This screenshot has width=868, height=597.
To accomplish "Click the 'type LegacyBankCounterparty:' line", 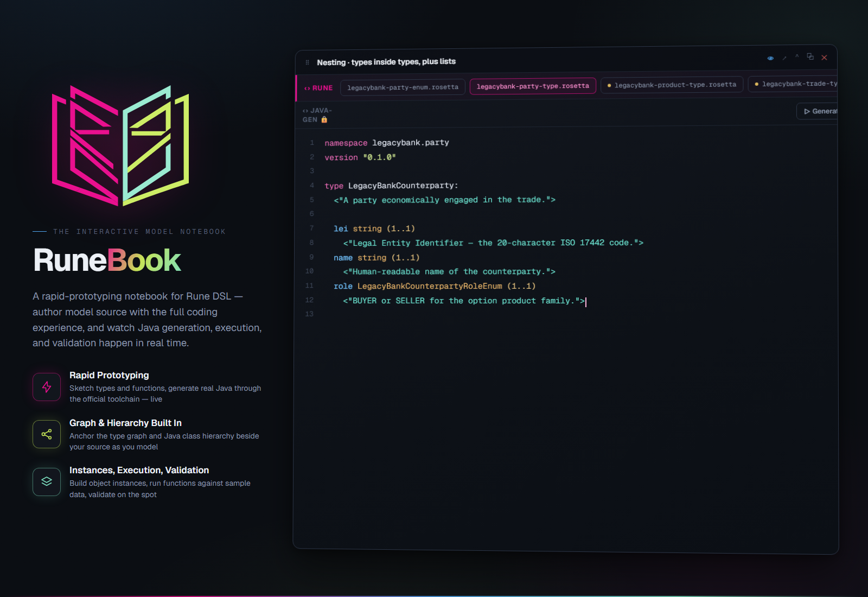I will (x=391, y=186).
